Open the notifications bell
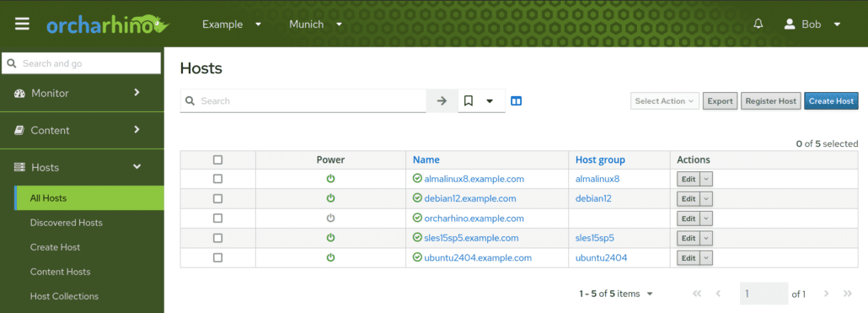Image resolution: width=868 pixels, height=313 pixels. 758,24
